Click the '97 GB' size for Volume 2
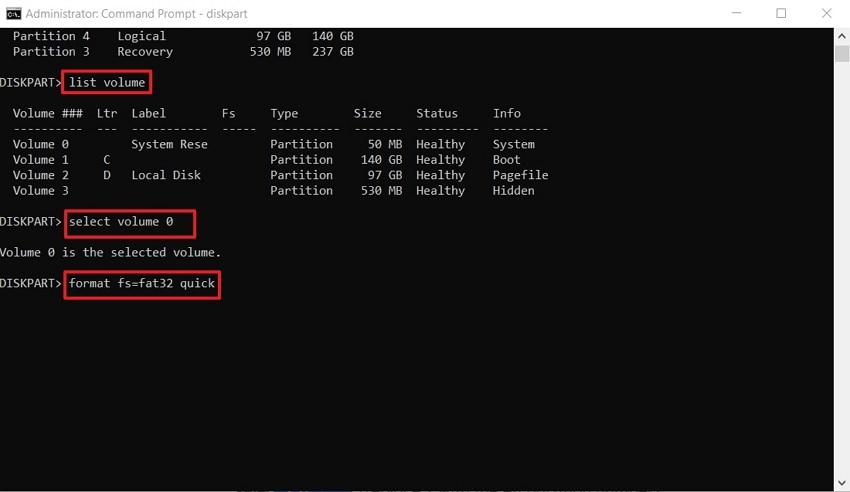This screenshot has width=850, height=492. point(385,175)
